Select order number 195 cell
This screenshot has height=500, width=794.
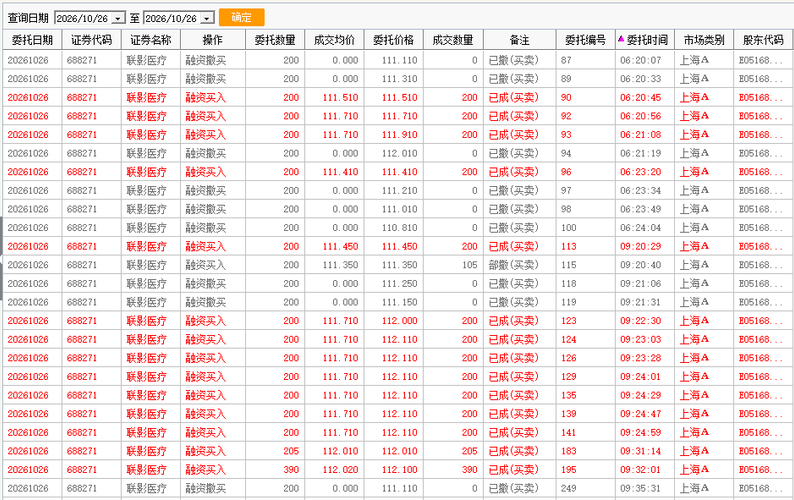586,470
